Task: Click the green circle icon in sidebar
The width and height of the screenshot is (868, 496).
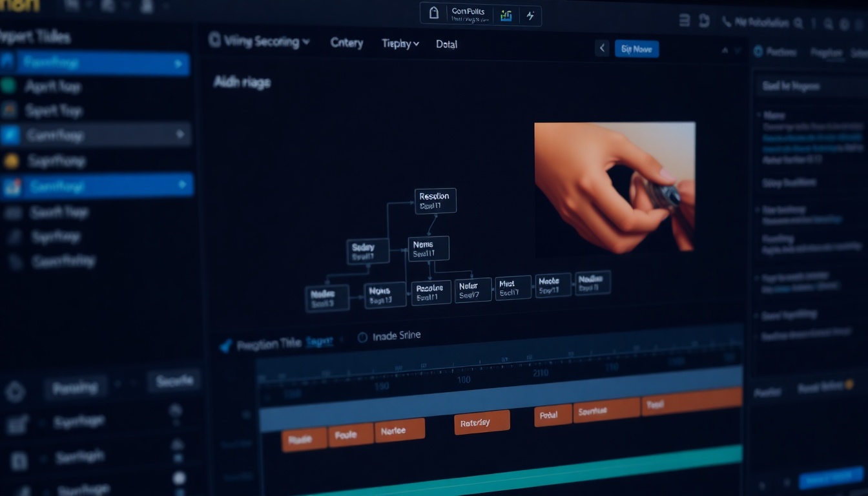Action: (8, 86)
